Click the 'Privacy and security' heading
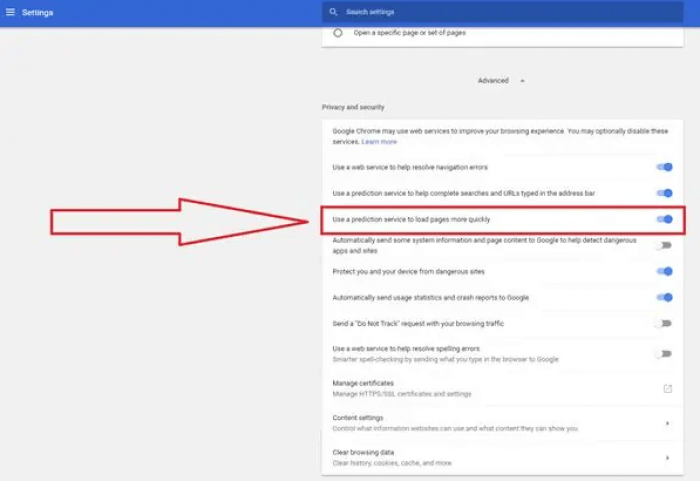This screenshot has height=481, width=700. [353, 107]
